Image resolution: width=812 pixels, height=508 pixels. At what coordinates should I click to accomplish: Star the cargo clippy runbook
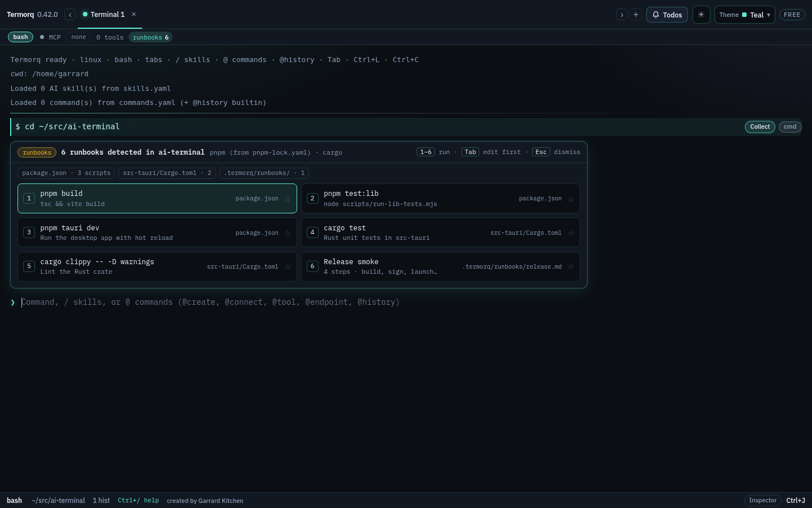[x=288, y=266]
